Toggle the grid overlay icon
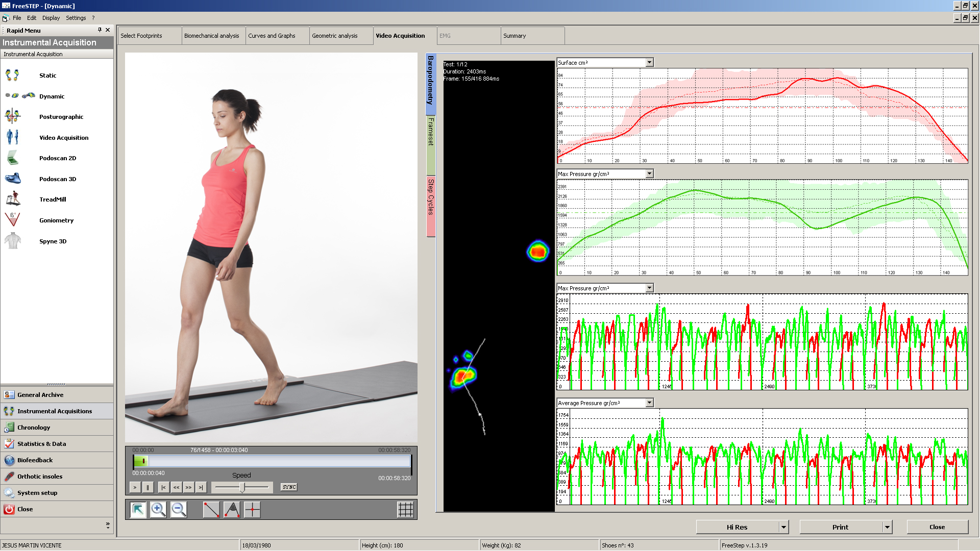The image size is (980, 551). point(405,510)
